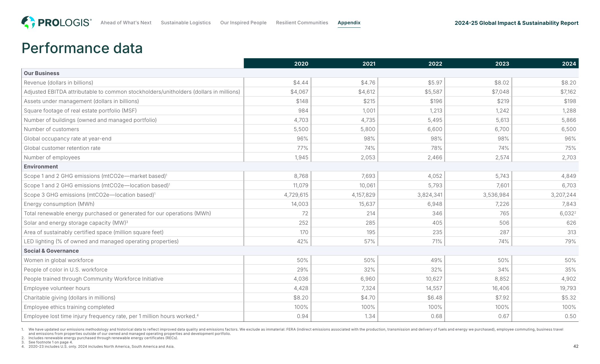Select the Assets under management row label
The width and height of the screenshot is (600, 364).
[81, 101]
